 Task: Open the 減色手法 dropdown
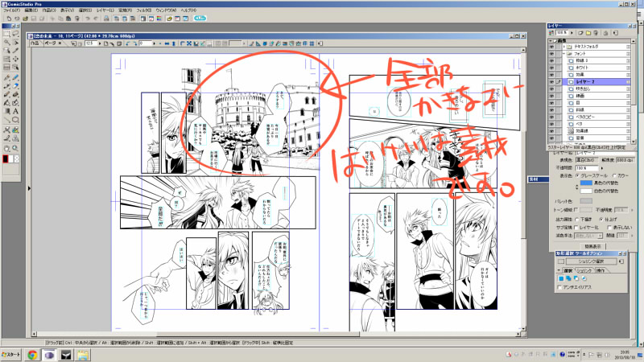point(588,236)
